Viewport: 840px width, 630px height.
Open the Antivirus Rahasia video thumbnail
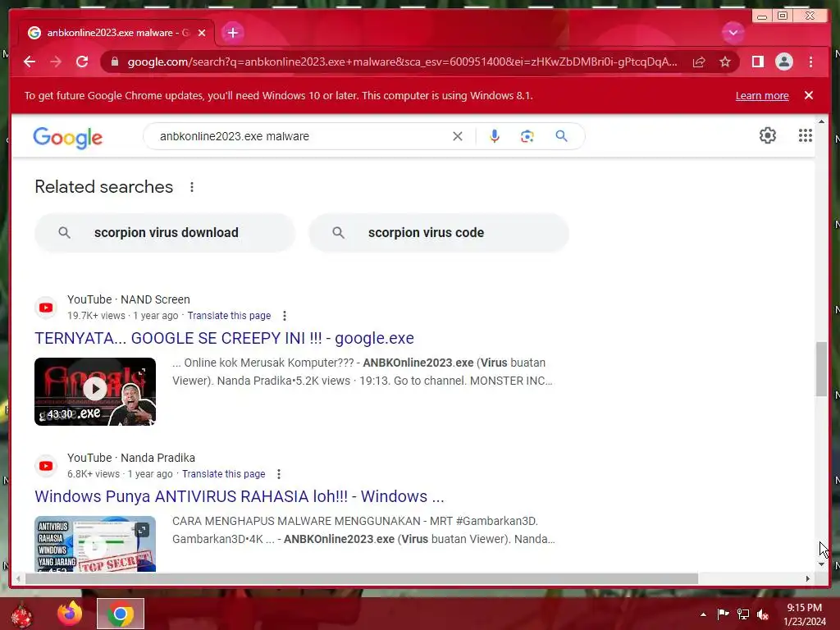coord(95,544)
